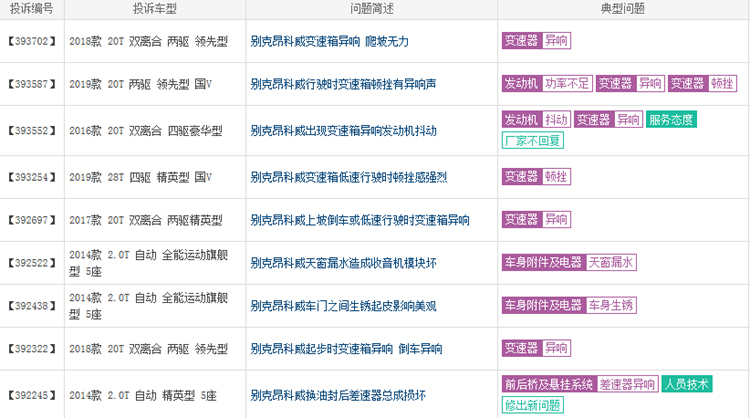Open complaint 别克昂科威天窗漏水造成收音机模块坏
Viewport: 750px width, 418px height.
tap(343, 263)
